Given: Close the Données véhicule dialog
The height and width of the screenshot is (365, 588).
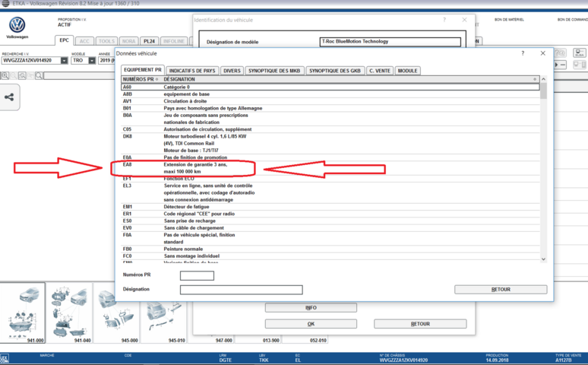Looking at the screenshot, I should 542,53.
